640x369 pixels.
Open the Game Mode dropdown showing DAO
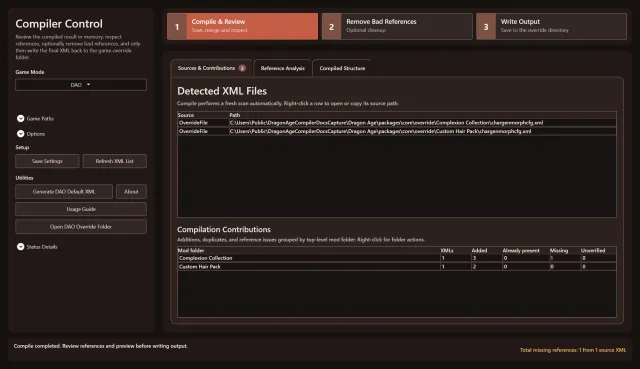click(81, 85)
